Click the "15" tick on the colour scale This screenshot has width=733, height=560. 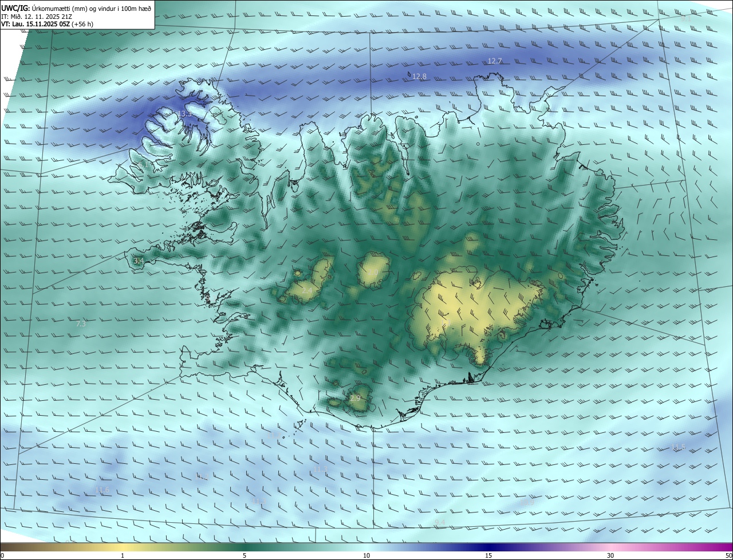488,556
